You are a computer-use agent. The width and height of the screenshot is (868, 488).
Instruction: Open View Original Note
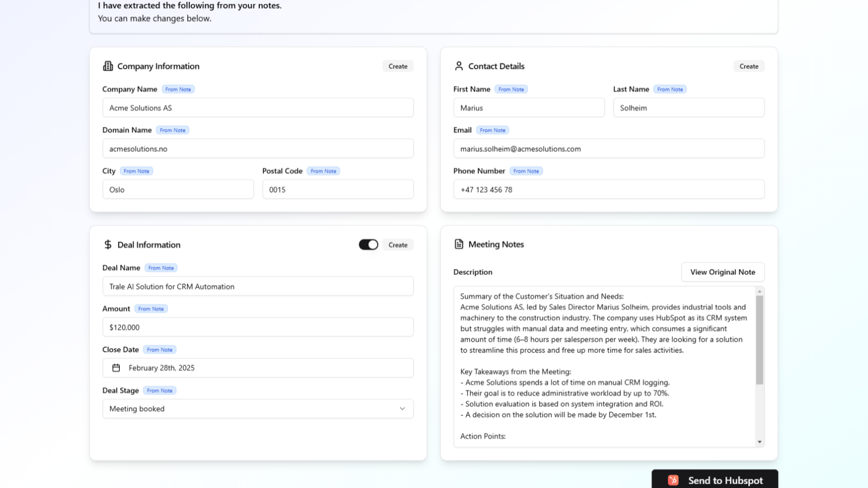pos(723,272)
